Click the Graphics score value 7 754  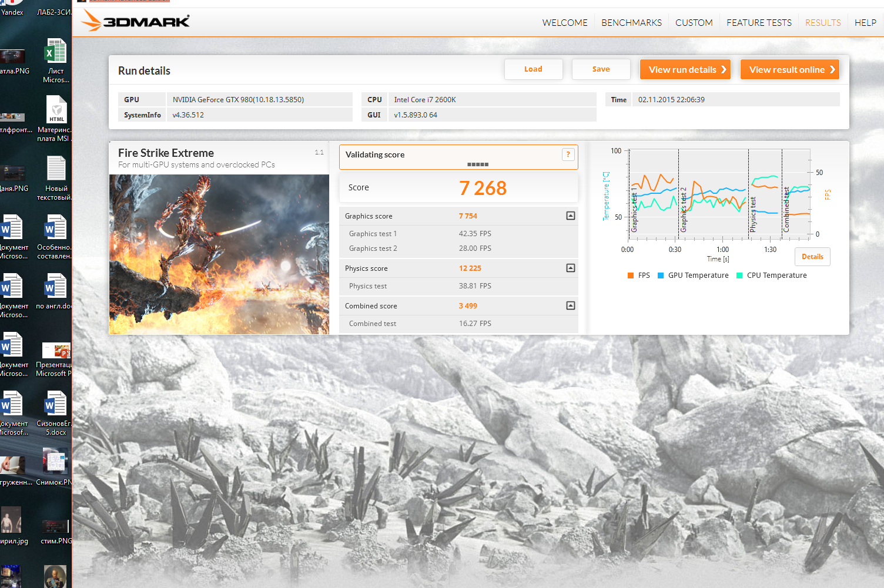[x=468, y=216]
